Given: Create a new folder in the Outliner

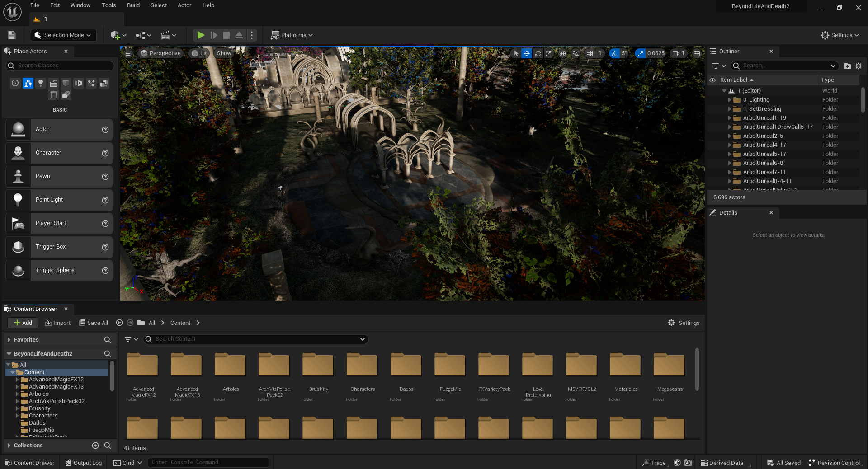Looking at the screenshot, I should point(848,66).
